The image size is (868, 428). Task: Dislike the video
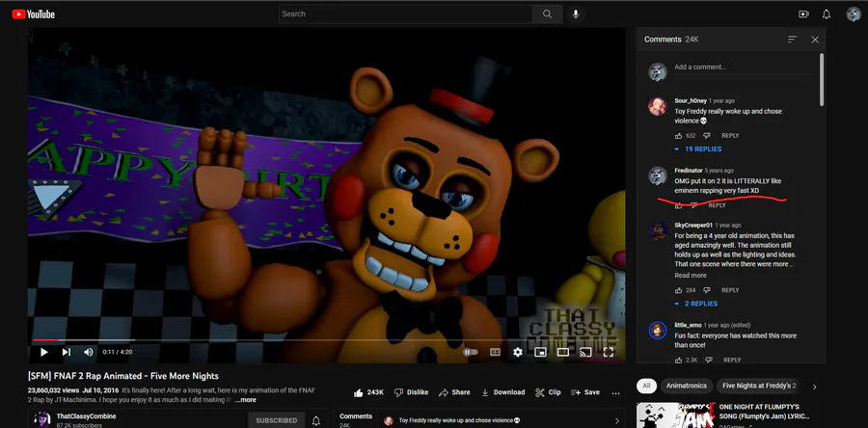tap(411, 392)
